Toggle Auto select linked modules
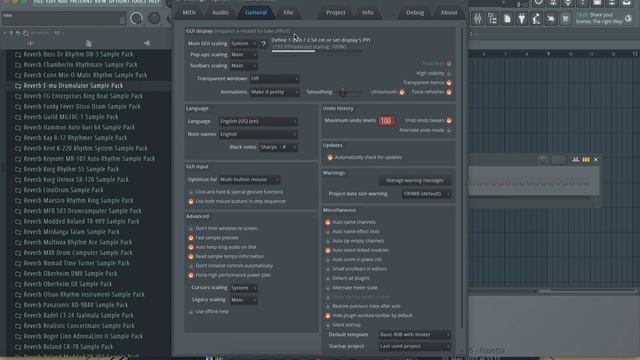This screenshot has width=640, height=360. [x=328, y=250]
